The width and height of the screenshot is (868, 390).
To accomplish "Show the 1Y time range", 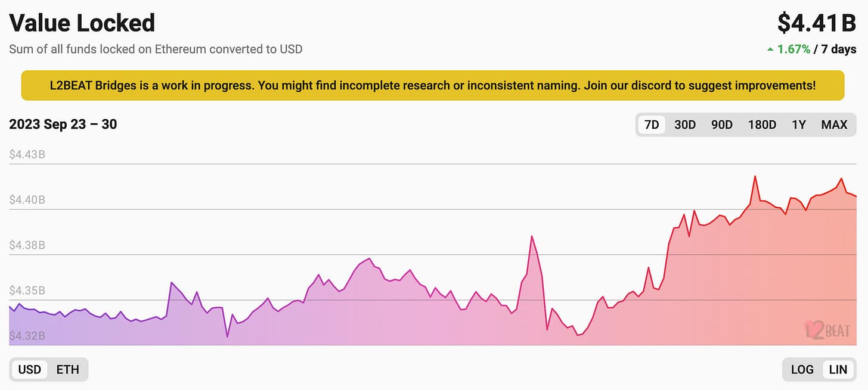I will [799, 124].
